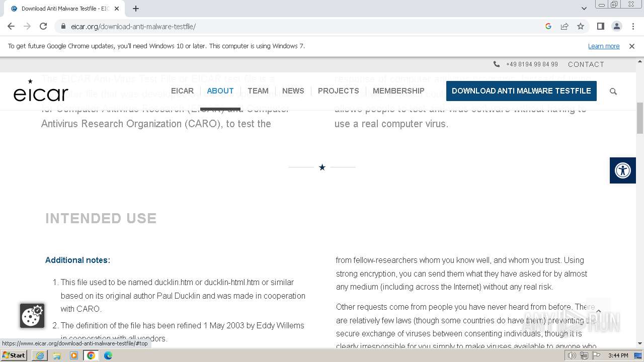Open the File Explorer taskbar icon
The width and height of the screenshot is (644, 362).
(x=57, y=355)
